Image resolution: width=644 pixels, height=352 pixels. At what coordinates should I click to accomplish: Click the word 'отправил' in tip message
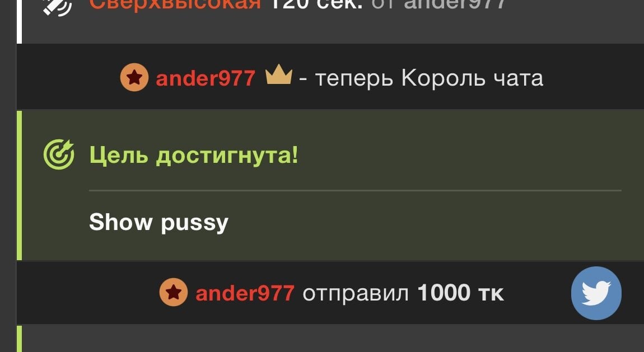[356, 294]
